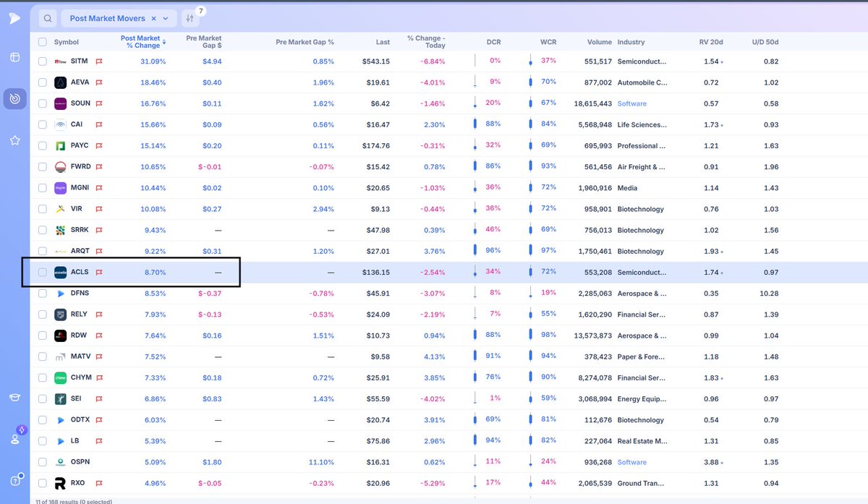Open Software industry link in SOUN row
Image resolution: width=868 pixels, height=504 pixels.
(632, 103)
